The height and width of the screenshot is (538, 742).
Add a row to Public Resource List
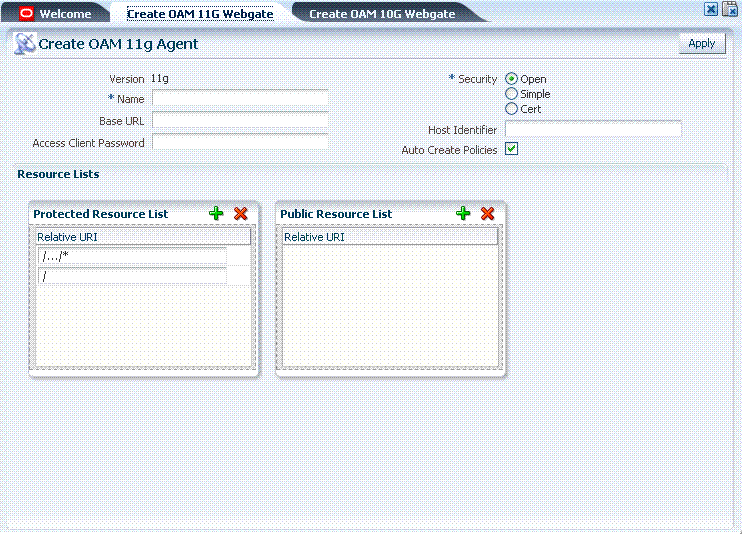(463, 213)
